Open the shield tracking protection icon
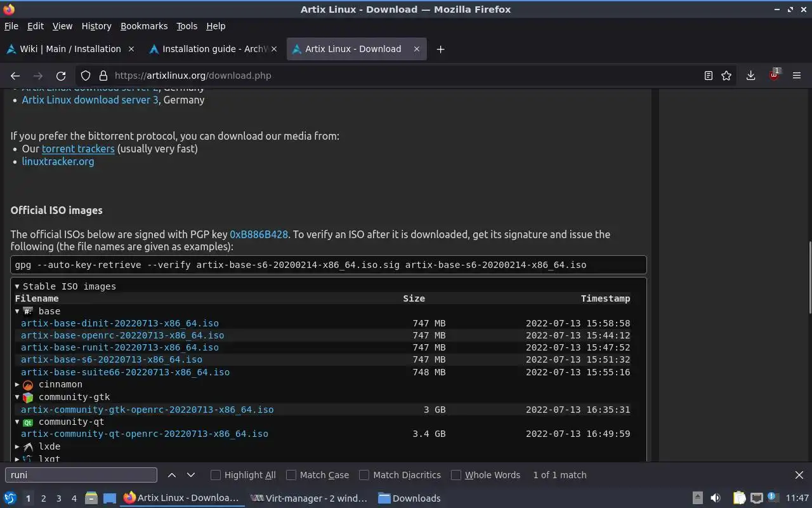 86,76
